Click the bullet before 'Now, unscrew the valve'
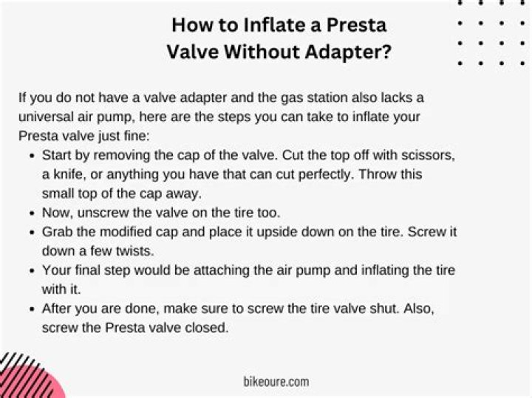This screenshot has height=398, width=532. click(x=31, y=213)
